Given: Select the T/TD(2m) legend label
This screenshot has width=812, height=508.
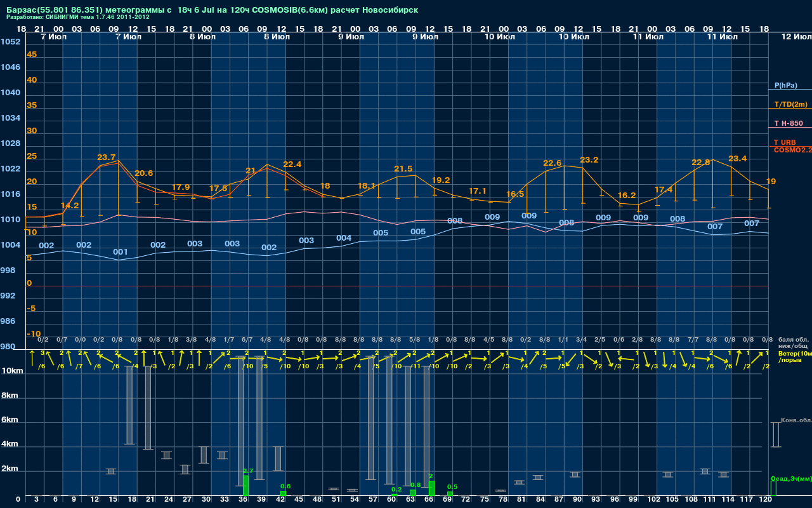Looking at the screenshot, I should click(791, 104).
